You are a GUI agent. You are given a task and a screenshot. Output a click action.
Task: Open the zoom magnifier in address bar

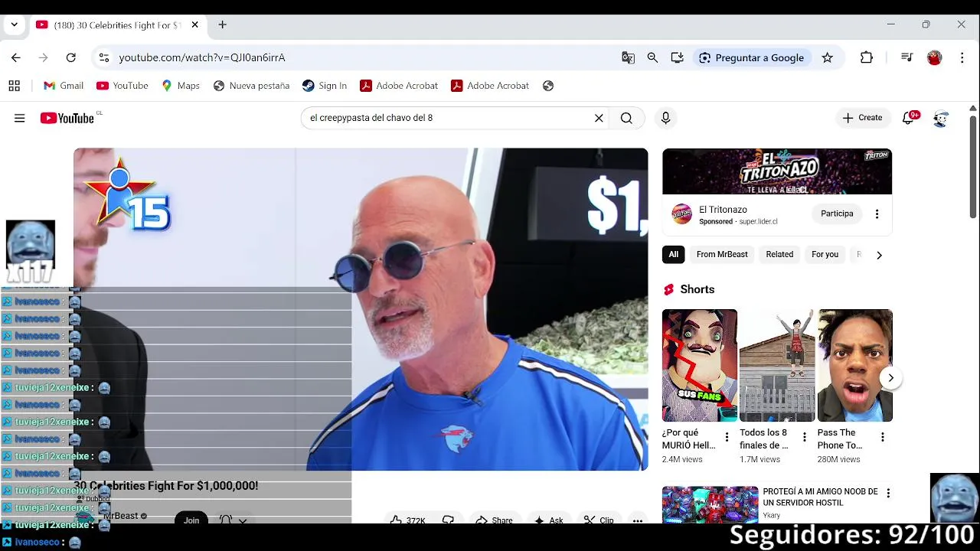pos(652,57)
